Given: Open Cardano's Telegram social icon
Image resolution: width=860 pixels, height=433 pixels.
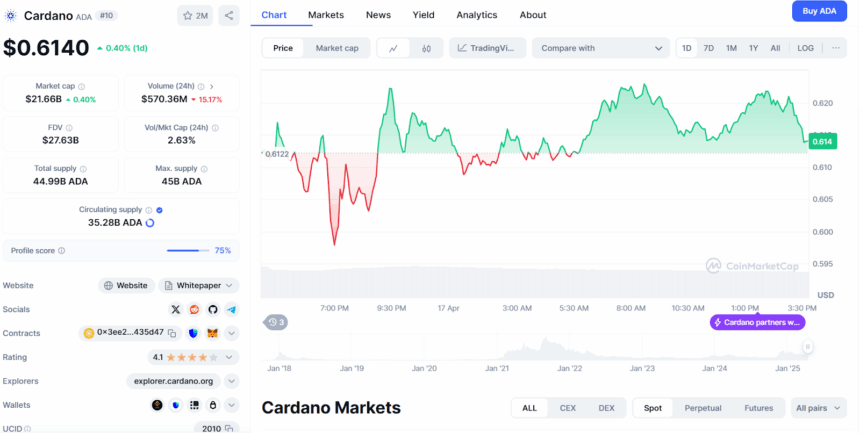Looking at the screenshot, I should [231, 310].
